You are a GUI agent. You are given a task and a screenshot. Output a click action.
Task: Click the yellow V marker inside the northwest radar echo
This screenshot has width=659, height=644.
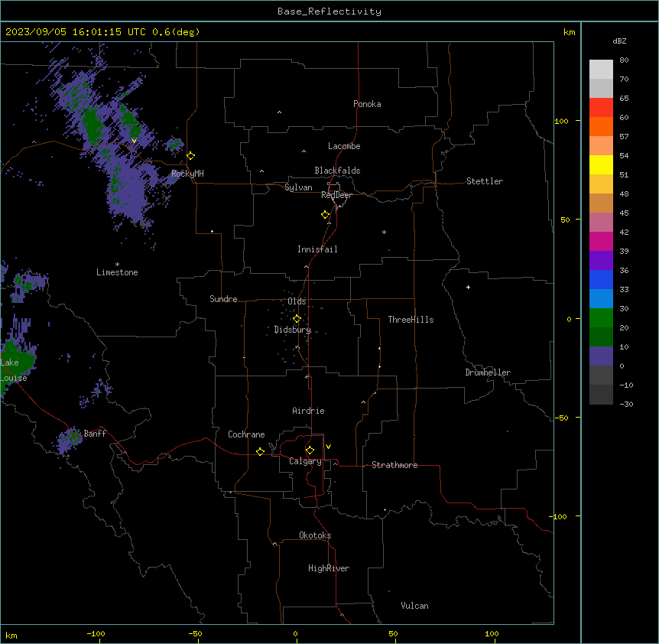pyautogui.click(x=134, y=141)
